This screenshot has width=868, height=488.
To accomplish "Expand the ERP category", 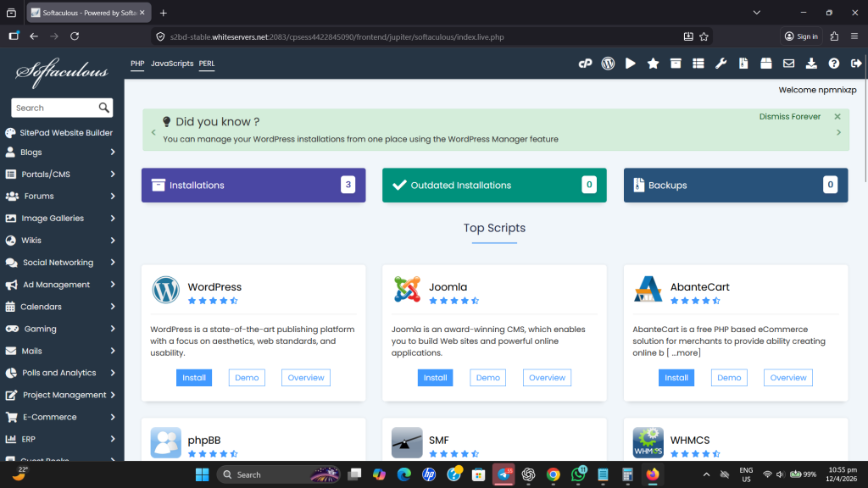I will click(62, 440).
